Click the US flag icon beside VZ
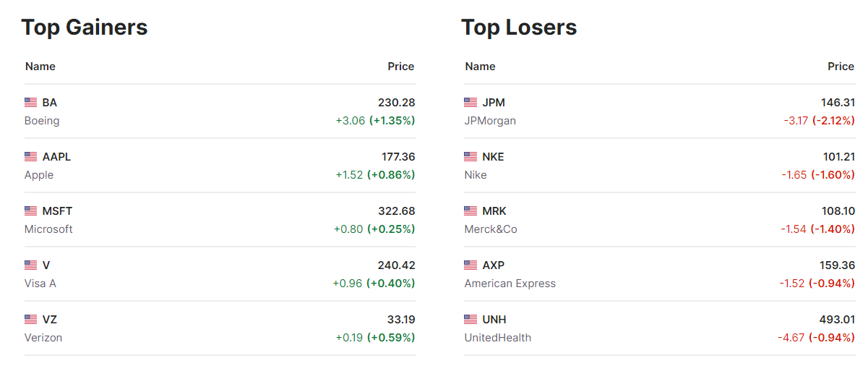 point(30,320)
